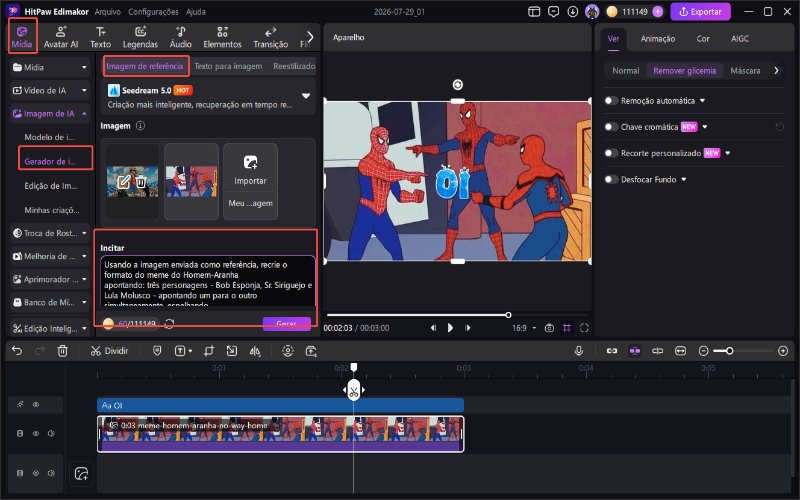This screenshot has width=800, height=500.
Task: Zoom in the timeline with plus icon
Action: pos(783,351)
